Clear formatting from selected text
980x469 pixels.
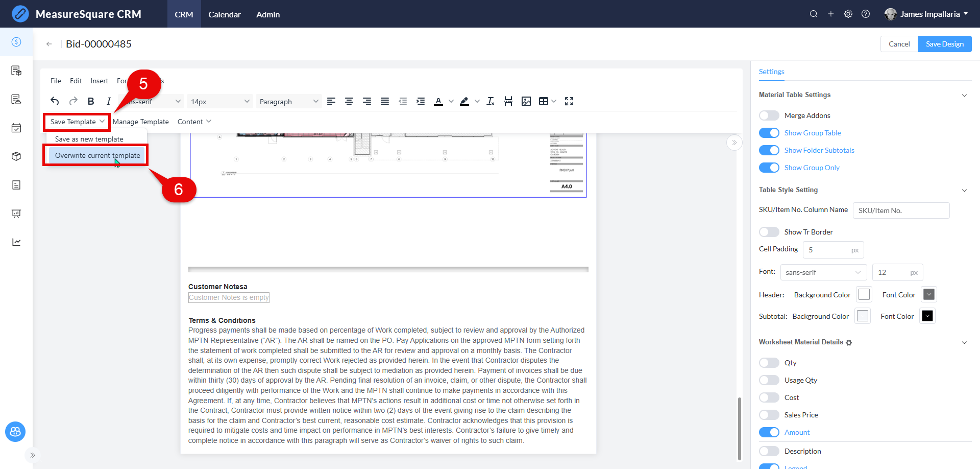(491, 101)
